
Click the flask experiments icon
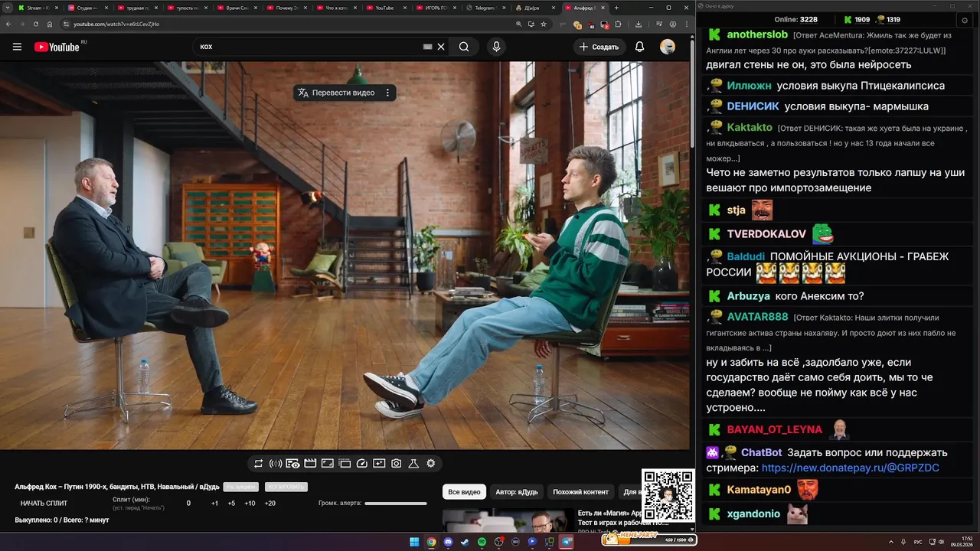pyautogui.click(x=413, y=464)
